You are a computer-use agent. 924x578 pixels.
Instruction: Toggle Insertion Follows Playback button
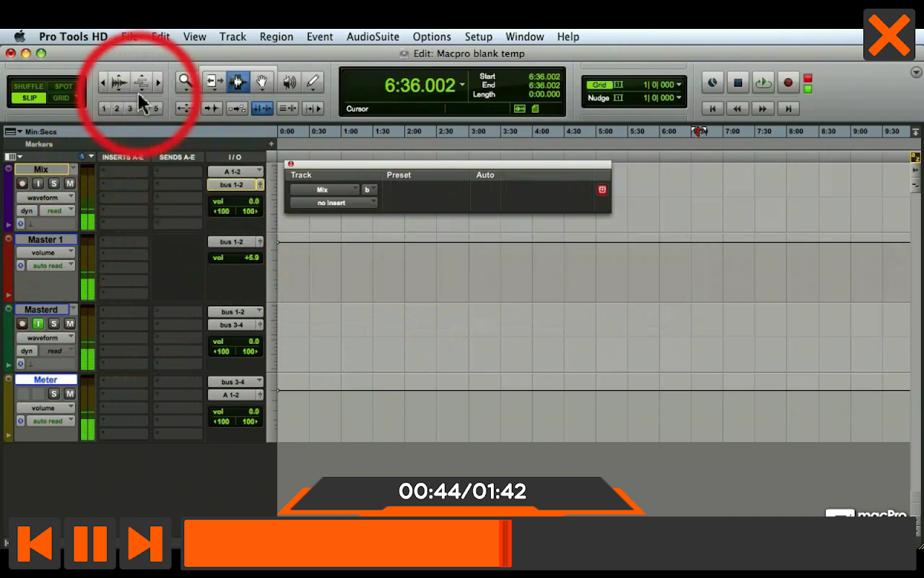313,108
